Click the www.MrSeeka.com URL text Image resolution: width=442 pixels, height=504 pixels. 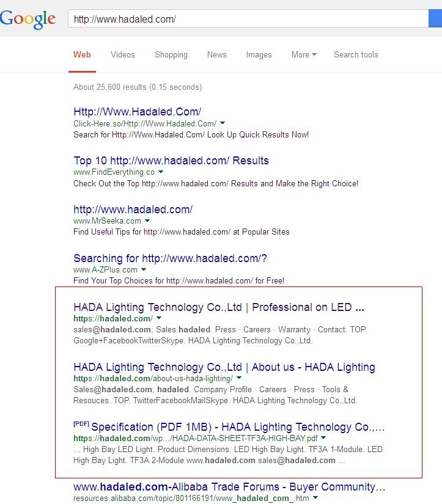pyautogui.click(x=107, y=221)
